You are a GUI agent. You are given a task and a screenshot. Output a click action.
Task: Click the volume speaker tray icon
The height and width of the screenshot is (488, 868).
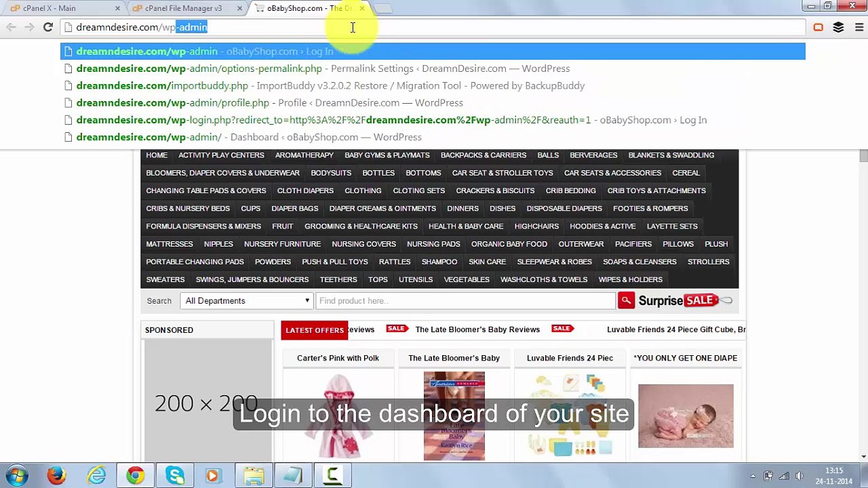[800, 476]
